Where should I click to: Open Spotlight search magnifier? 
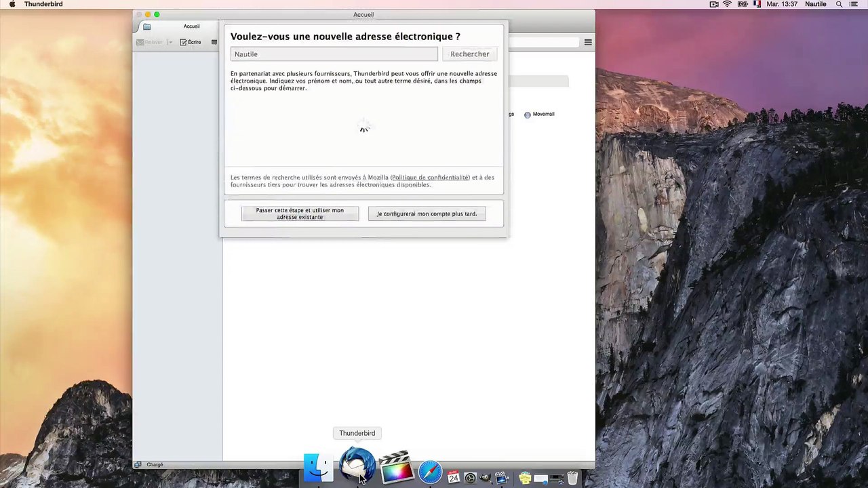839,4
